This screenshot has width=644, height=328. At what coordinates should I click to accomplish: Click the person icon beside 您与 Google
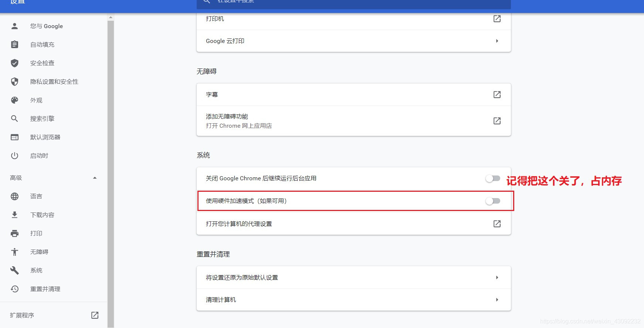14,26
